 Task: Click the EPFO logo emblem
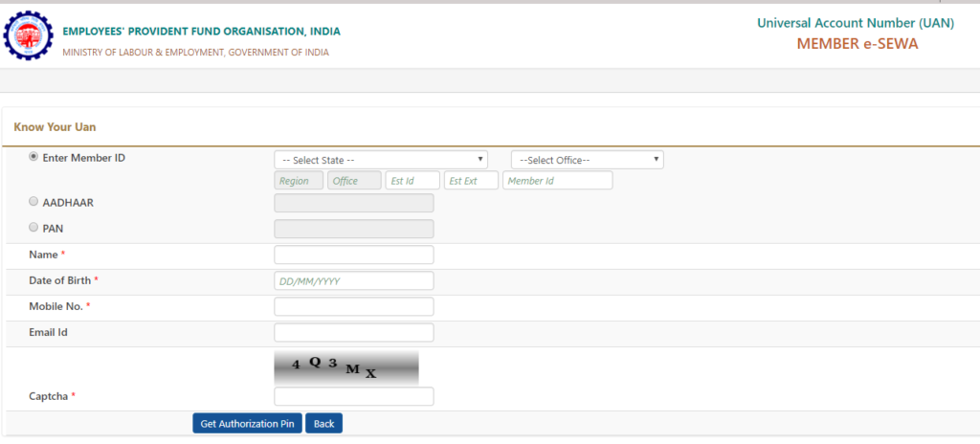(x=30, y=37)
